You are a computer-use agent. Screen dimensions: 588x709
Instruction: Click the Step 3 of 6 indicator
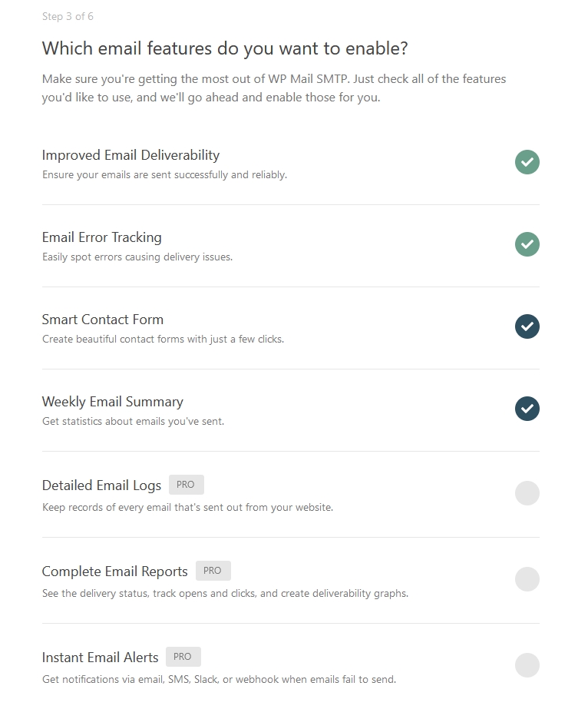(68, 16)
